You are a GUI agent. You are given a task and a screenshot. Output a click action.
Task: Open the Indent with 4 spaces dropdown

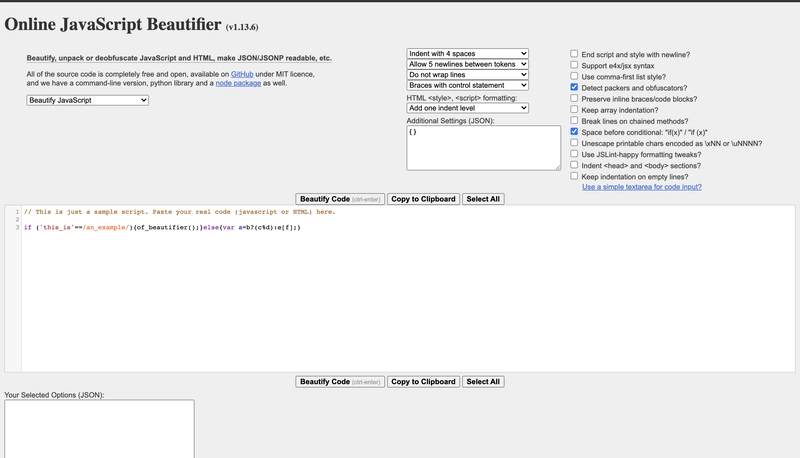467,54
